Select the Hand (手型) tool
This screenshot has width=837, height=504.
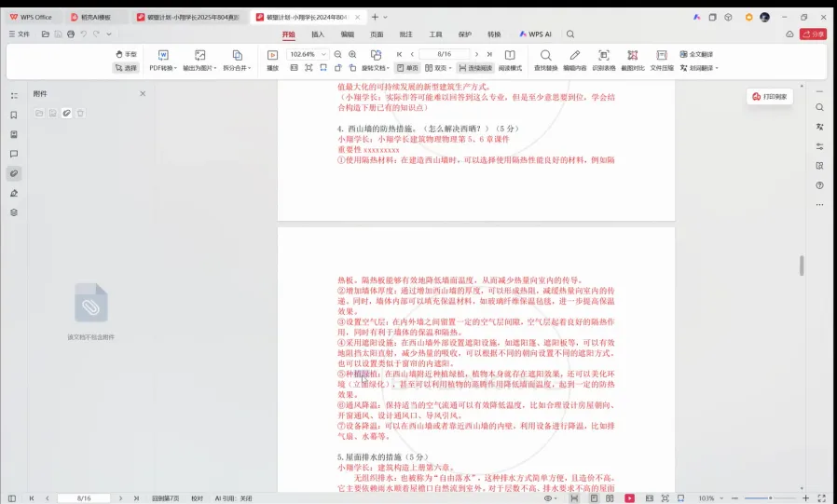tap(126, 54)
